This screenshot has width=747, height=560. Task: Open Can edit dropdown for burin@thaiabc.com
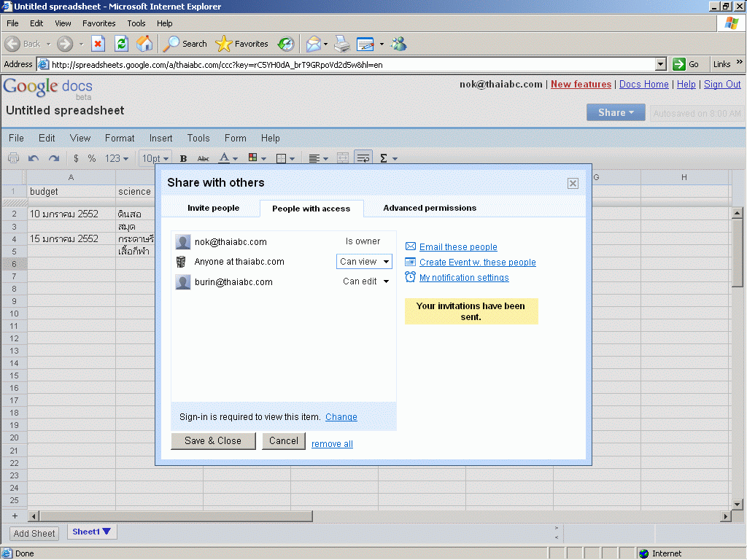[x=366, y=281]
